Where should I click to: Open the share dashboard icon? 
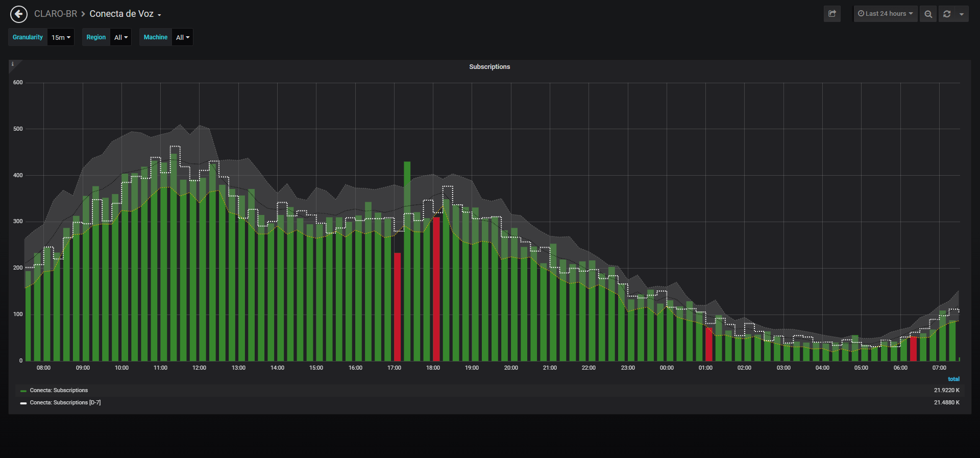click(x=832, y=14)
